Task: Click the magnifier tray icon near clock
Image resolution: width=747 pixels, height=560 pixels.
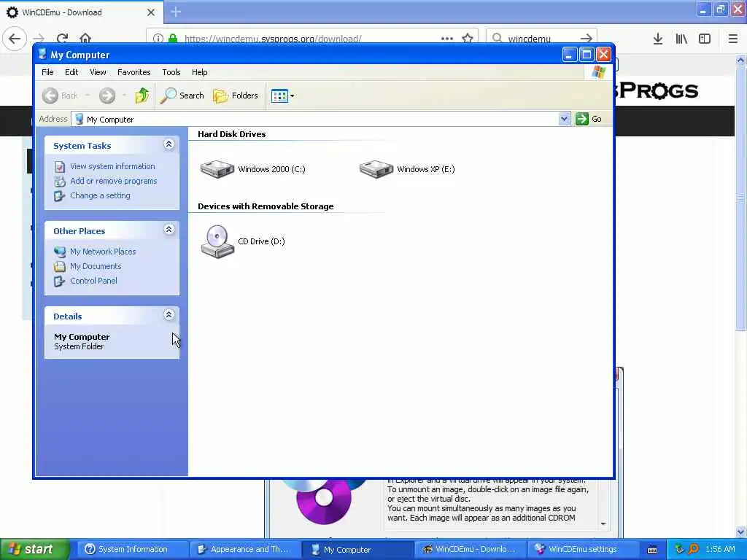Action: click(693, 549)
